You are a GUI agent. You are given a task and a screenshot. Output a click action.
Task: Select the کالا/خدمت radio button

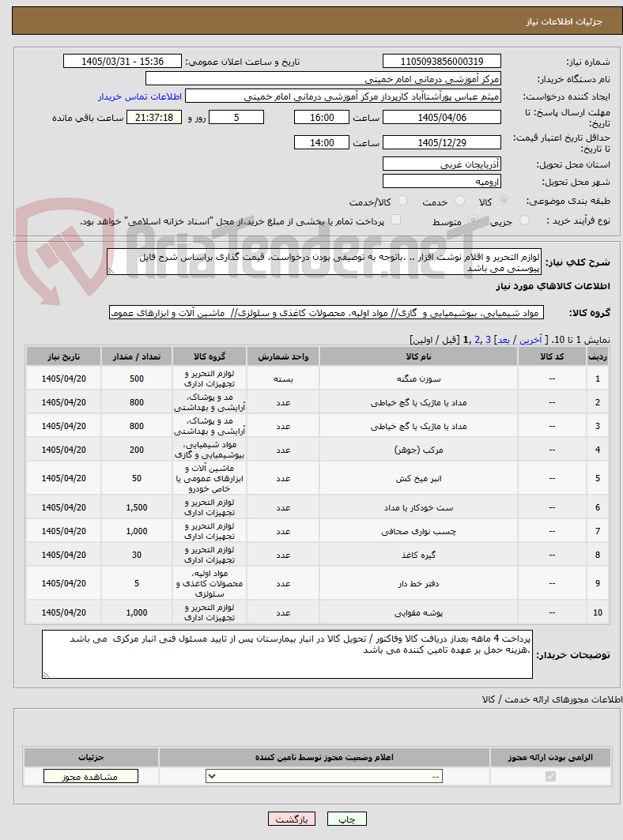pos(402,201)
